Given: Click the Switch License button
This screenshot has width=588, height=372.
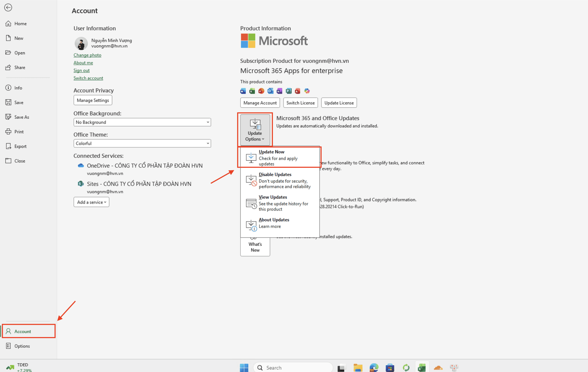Looking at the screenshot, I should point(301,103).
